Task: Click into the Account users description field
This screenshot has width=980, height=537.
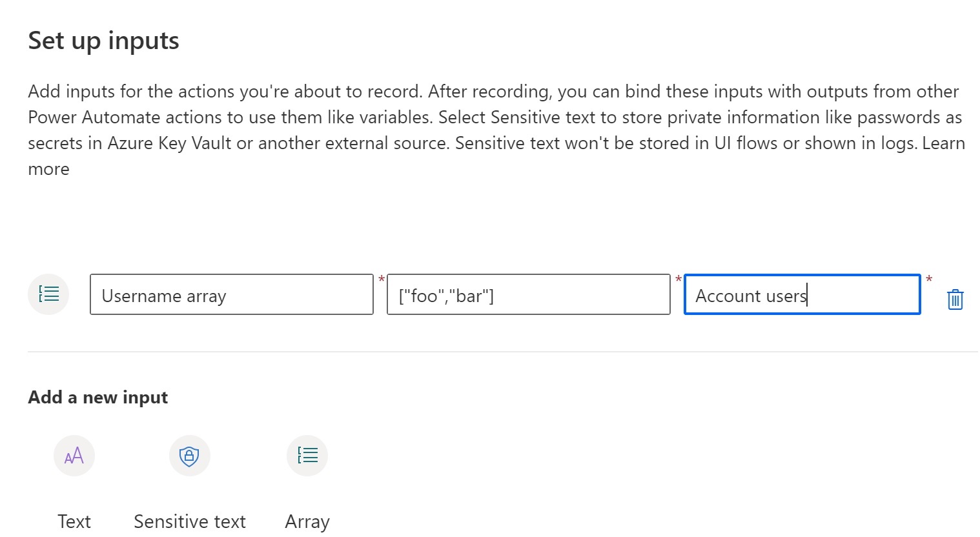Action: click(x=802, y=295)
